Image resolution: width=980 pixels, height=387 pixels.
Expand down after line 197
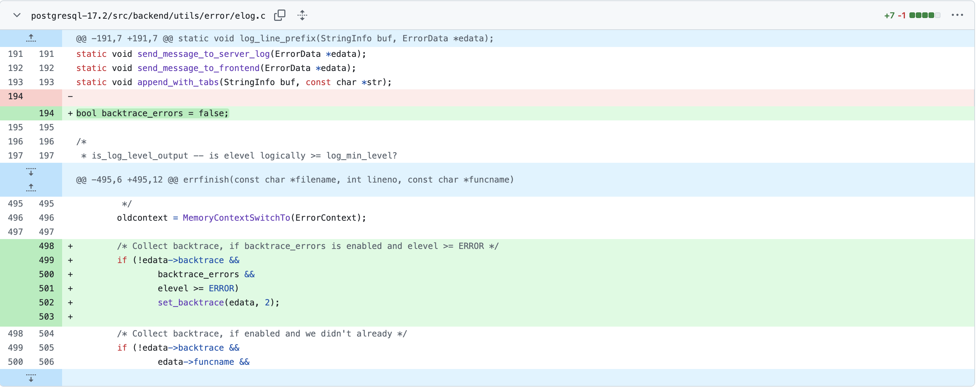pos(31,172)
